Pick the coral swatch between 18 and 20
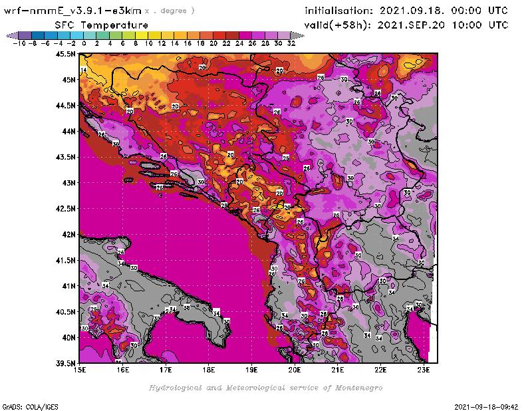 tap(206, 35)
